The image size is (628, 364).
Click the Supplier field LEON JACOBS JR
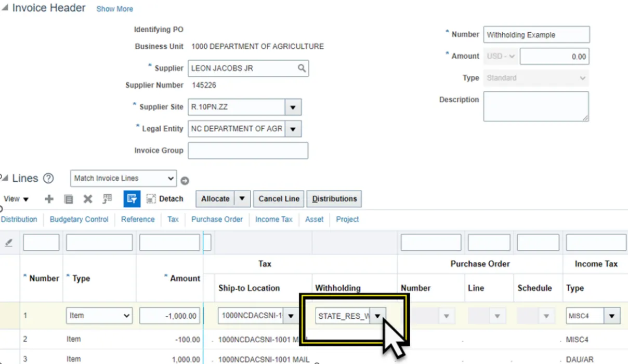click(242, 68)
